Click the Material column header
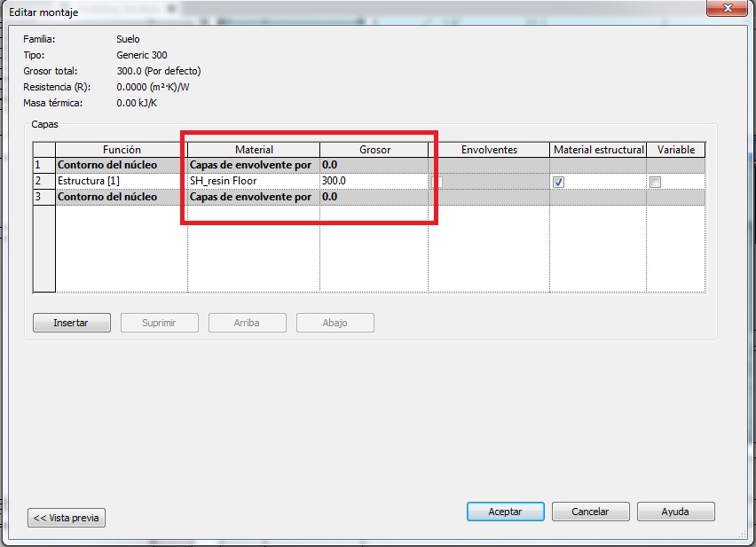The width and height of the screenshot is (756, 547). click(x=254, y=150)
